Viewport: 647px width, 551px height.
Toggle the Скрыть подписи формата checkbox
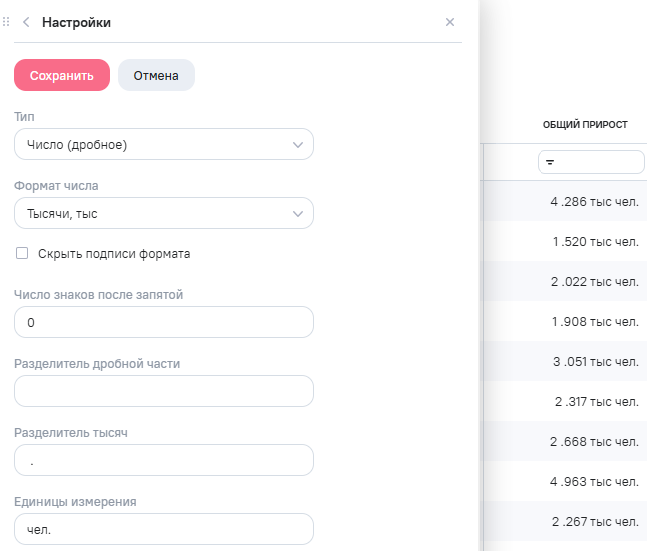click(x=22, y=254)
